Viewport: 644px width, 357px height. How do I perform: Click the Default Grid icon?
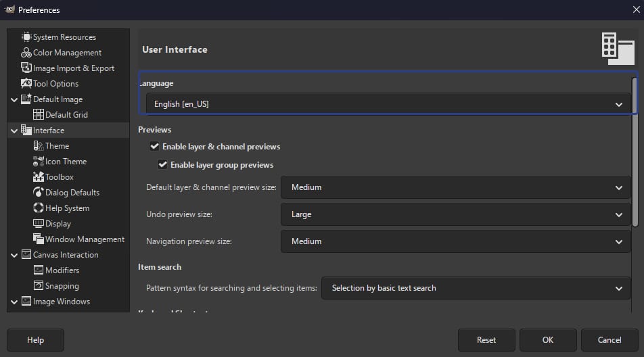(x=39, y=114)
